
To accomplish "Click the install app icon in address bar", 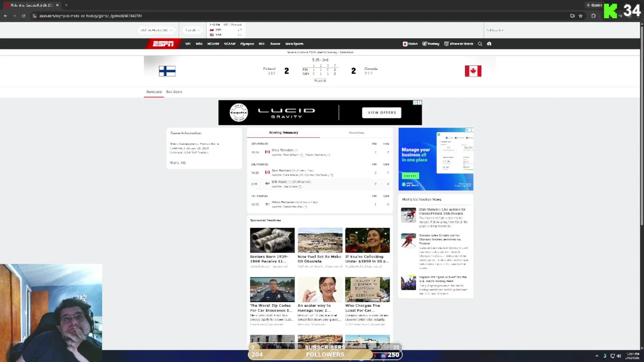I will click(573, 16).
